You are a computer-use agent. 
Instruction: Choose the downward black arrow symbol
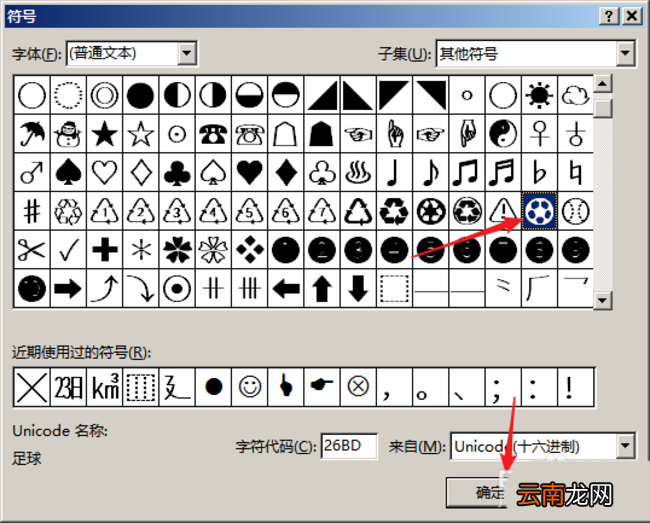point(358,288)
